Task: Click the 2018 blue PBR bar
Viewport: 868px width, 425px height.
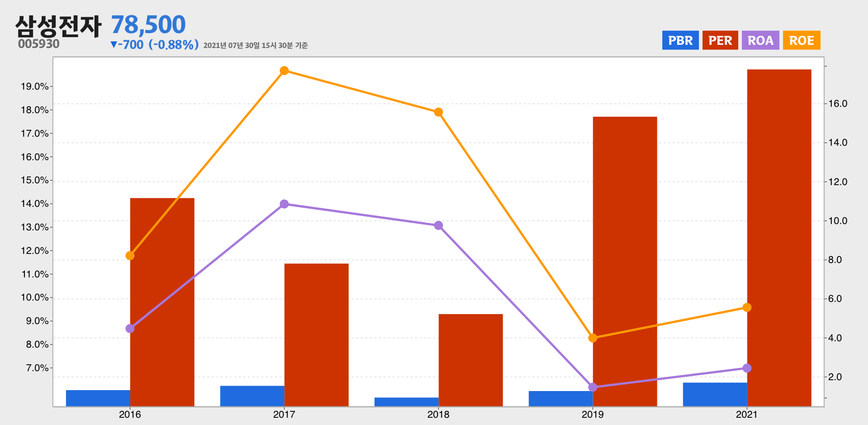Action: click(x=406, y=402)
